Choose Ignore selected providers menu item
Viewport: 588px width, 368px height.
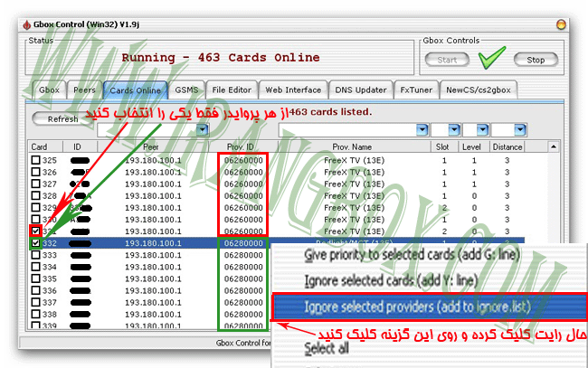tap(430, 307)
